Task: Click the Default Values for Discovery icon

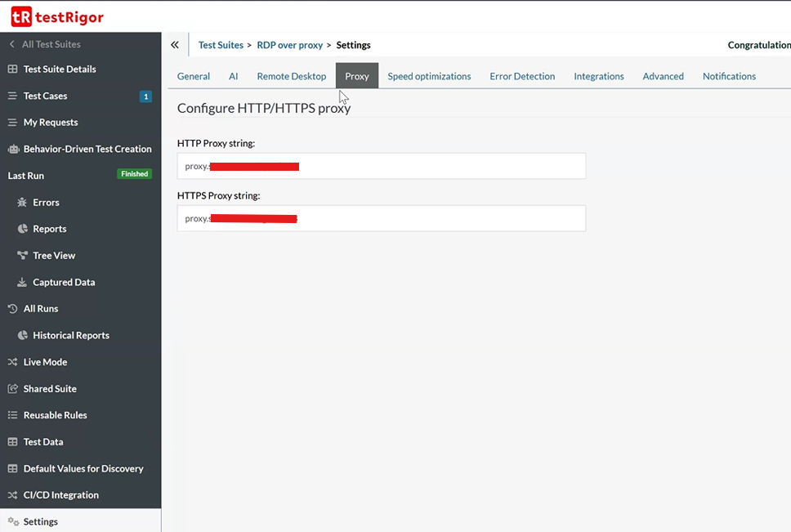Action: [12, 468]
